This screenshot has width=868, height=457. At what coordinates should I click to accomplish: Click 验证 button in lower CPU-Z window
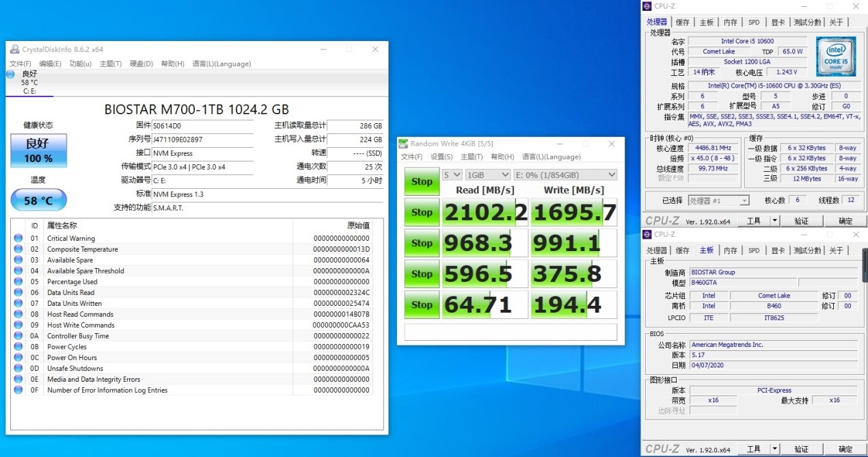[x=802, y=449]
